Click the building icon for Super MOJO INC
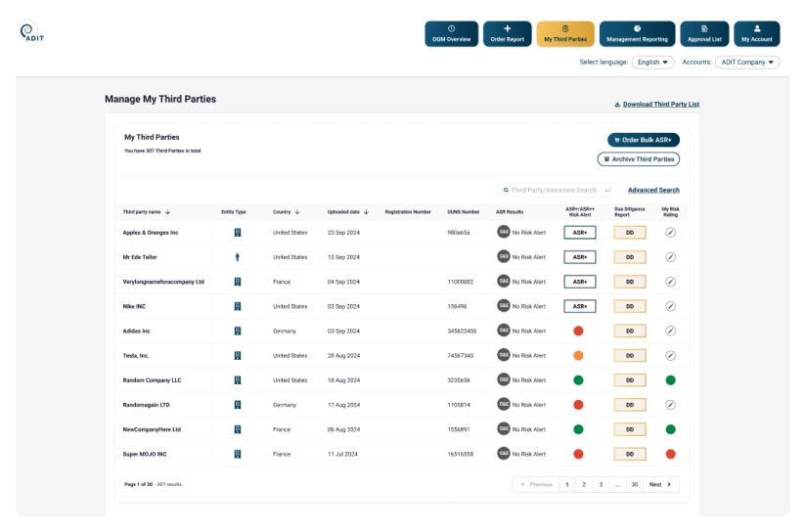Screen dimensions: 806x532 tap(237, 454)
